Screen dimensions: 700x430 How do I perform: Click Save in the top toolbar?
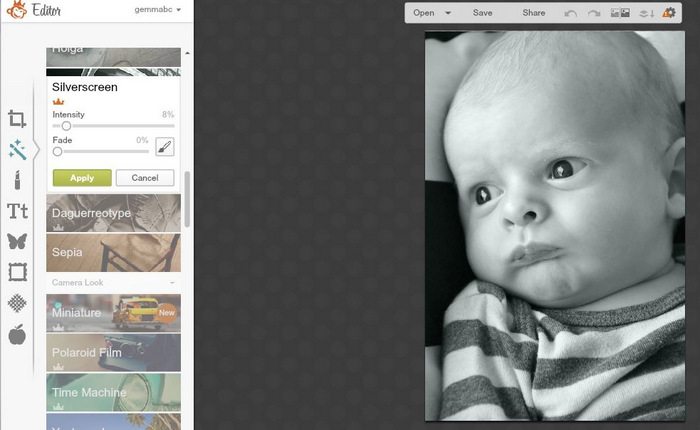click(483, 13)
